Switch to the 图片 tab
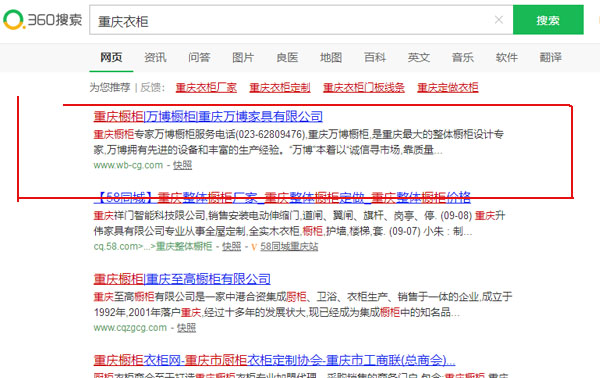Screen dimensions: 600x378 coord(243,57)
